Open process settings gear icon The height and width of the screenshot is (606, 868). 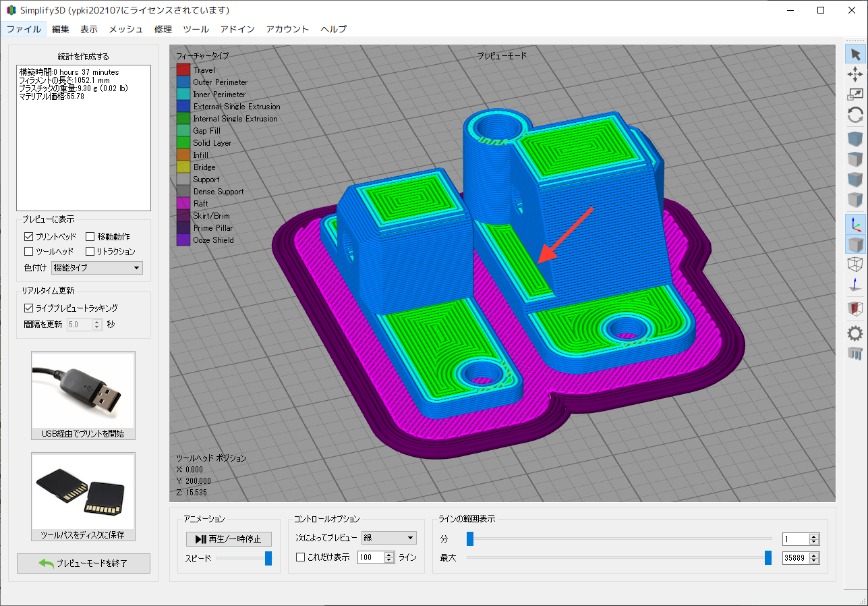(855, 333)
